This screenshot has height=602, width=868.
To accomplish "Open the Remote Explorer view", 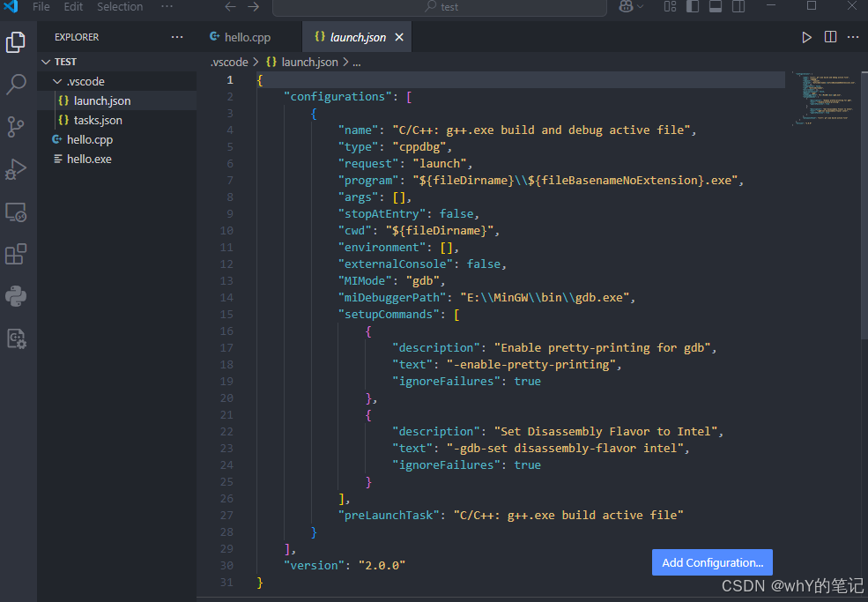I will [x=16, y=212].
